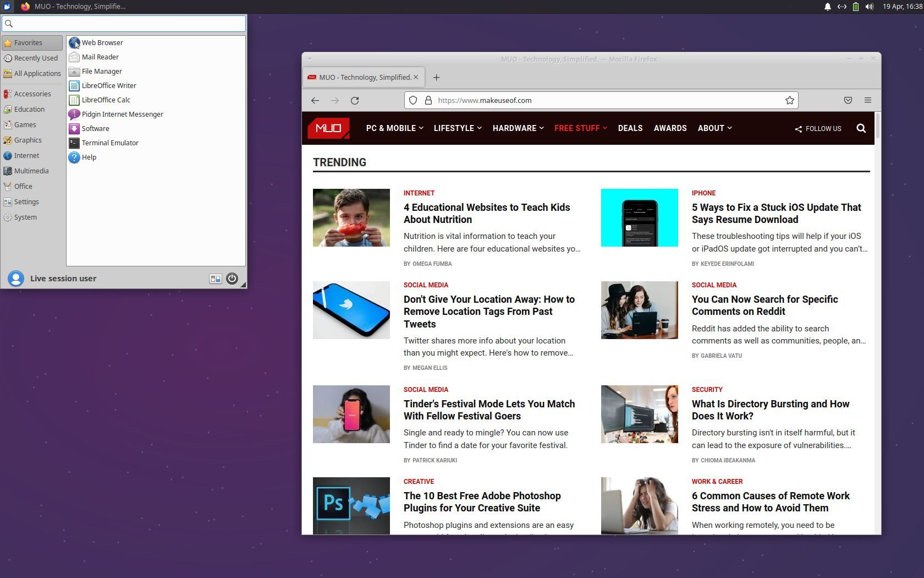Click the notification bell in top panel
924x578 pixels.
[x=827, y=7]
